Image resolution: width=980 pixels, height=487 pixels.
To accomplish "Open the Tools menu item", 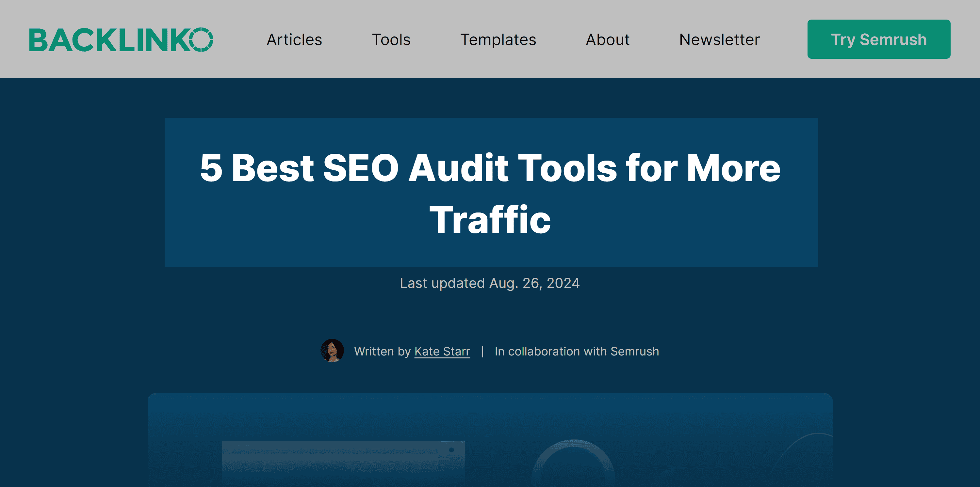I will [391, 39].
